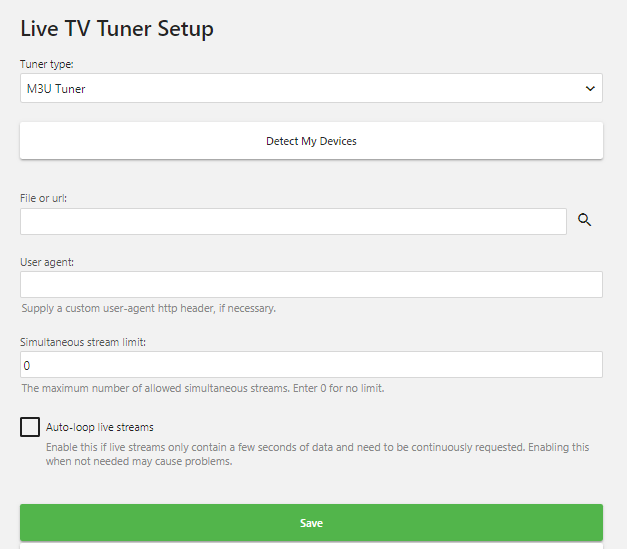Screen dimensions: 627x549
Task: Open the Tuner type dropdown
Action: [x=311, y=88]
